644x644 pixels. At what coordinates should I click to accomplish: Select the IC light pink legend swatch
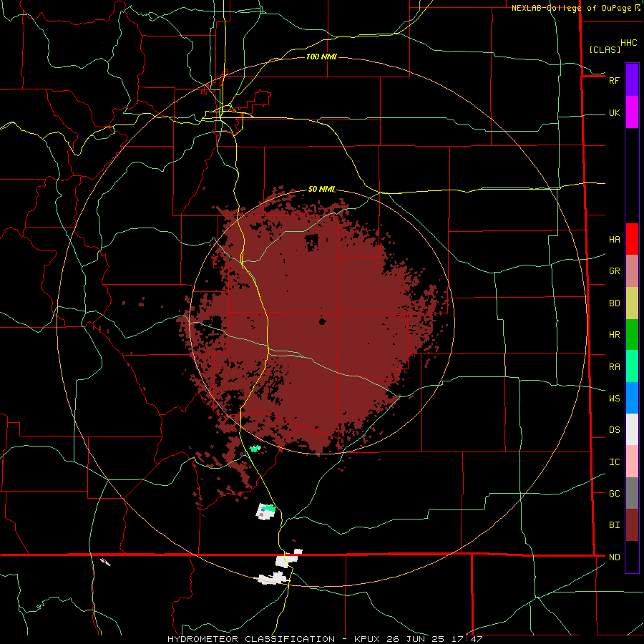(632, 462)
